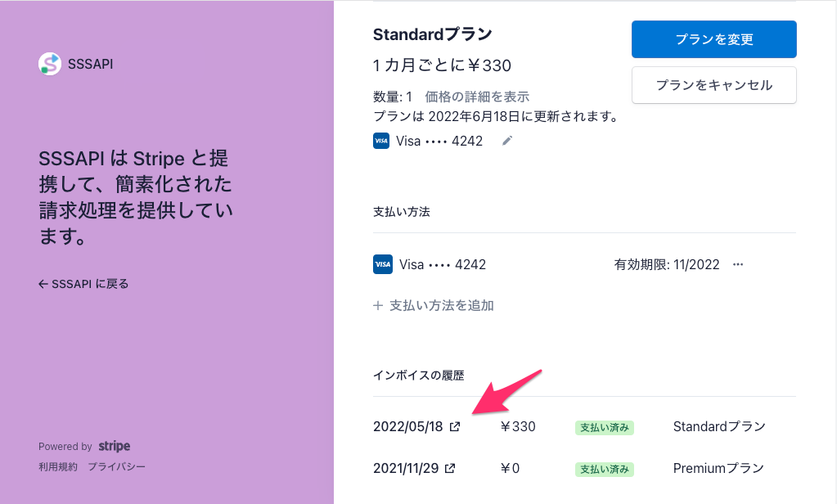Click the SSSAPI に戻る link
This screenshot has width=837, height=504.
pyautogui.click(x=90, y=283)
